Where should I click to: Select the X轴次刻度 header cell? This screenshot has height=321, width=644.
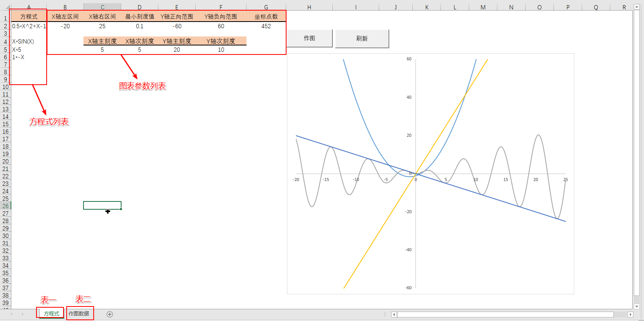click(x=140, y=41)
